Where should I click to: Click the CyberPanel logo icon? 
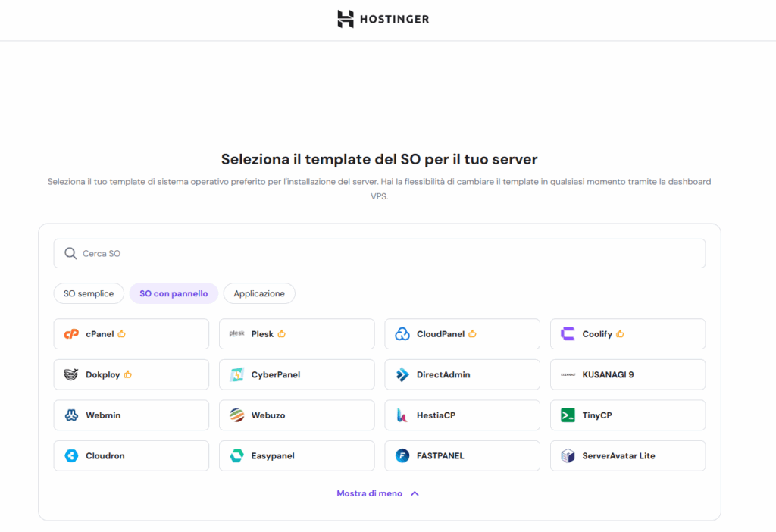point(236,374)
